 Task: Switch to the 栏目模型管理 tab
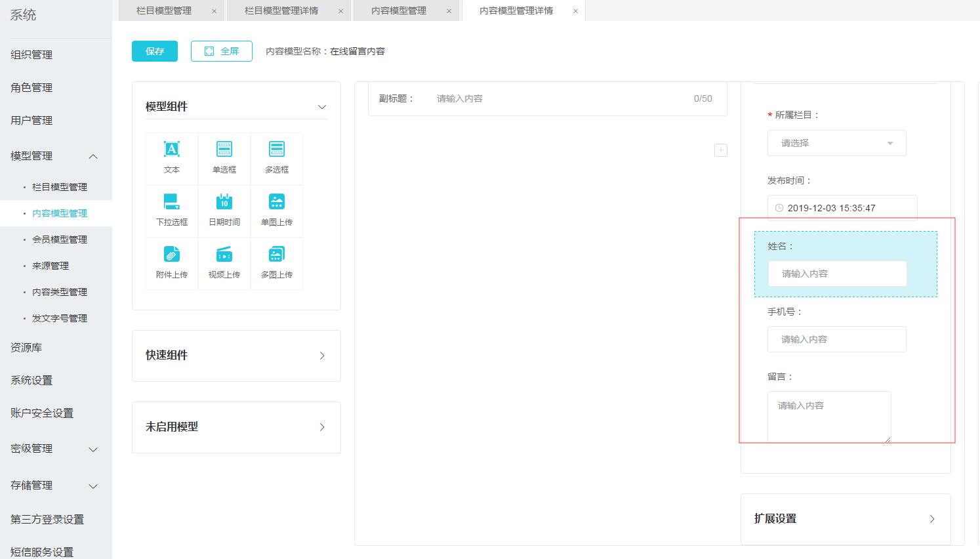click(164, 10)
